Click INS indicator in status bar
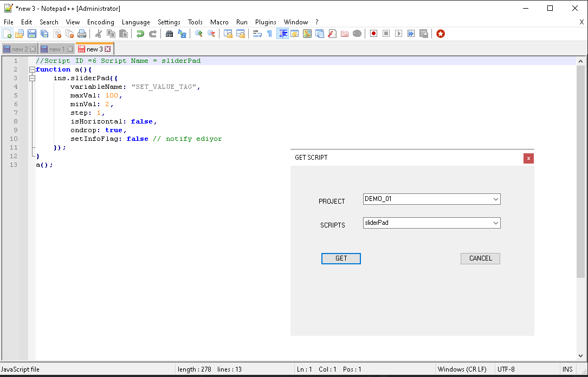Viewport: 588px width, 377px height. (567, 369)
